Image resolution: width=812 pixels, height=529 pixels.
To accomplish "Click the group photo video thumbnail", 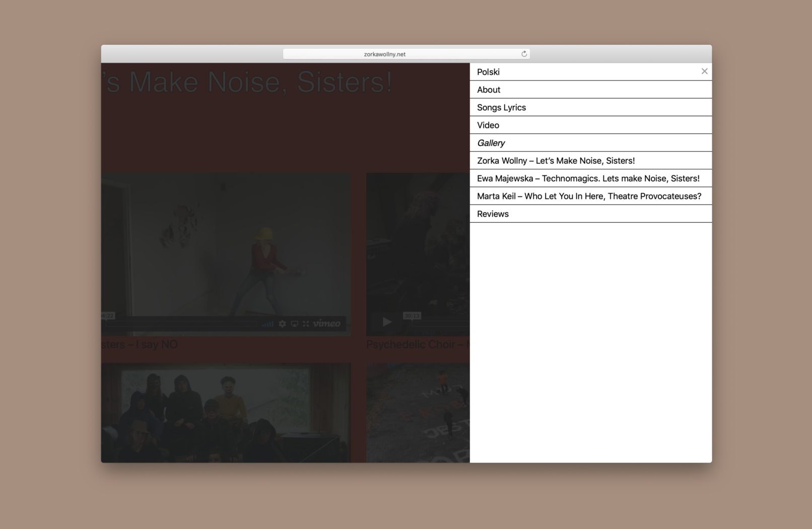I will pyautogui.click(x=226, y=412).
